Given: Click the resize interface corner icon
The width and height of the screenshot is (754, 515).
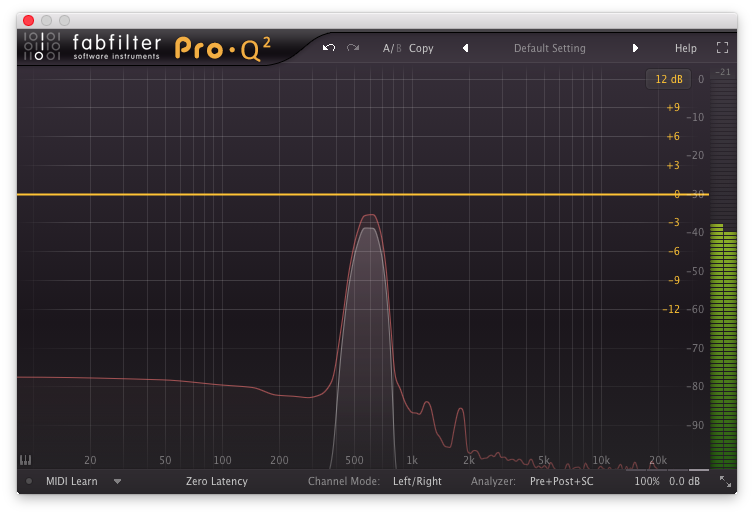Looking at the screenshot, I should tap(725, 481).
